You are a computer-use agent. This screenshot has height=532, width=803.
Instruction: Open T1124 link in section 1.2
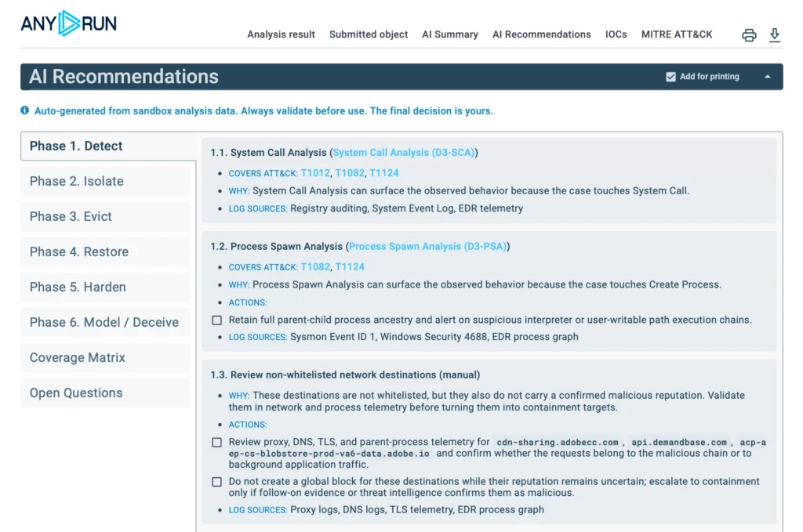coord(350,267)
